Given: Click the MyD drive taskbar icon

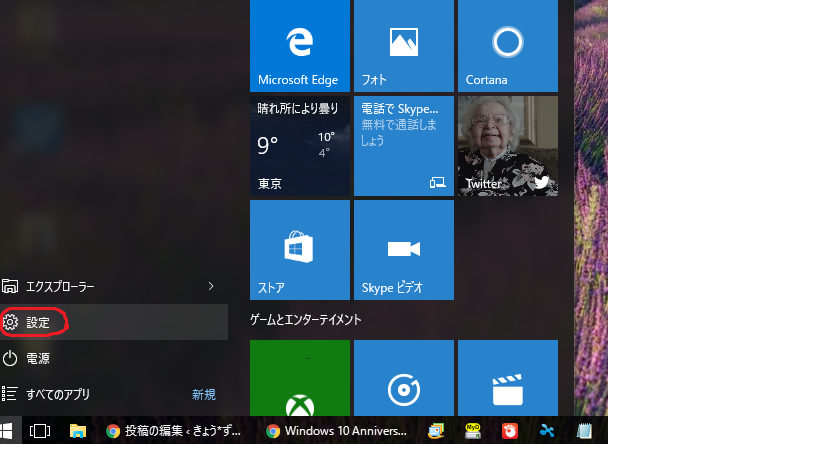Looking at the screenshot, I should 473,431.
